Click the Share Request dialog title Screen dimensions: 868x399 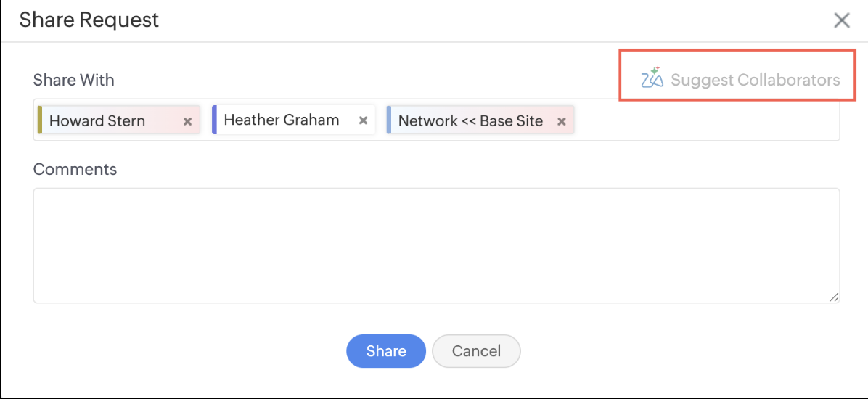click(x=89, y=20)
